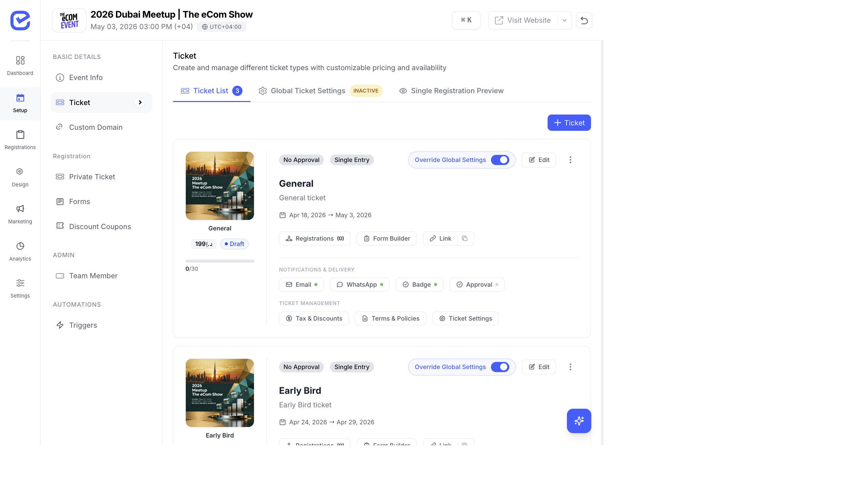Viewport: 868px width, 488px height.
Task: Copy the General ticket link icon
Action: [x=465, y=239]
